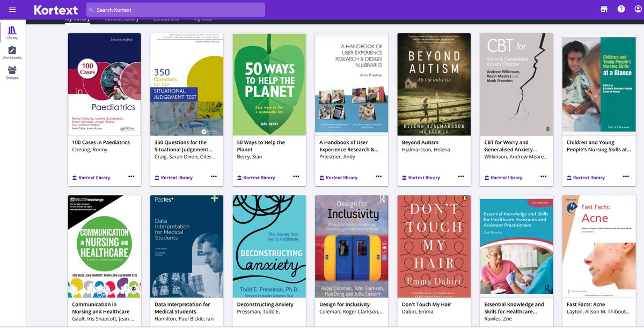Viewport: 644px width, 328px height.
Task: Open options menu for Children and Young People's Nursing
Action: [x=626, y=177]
